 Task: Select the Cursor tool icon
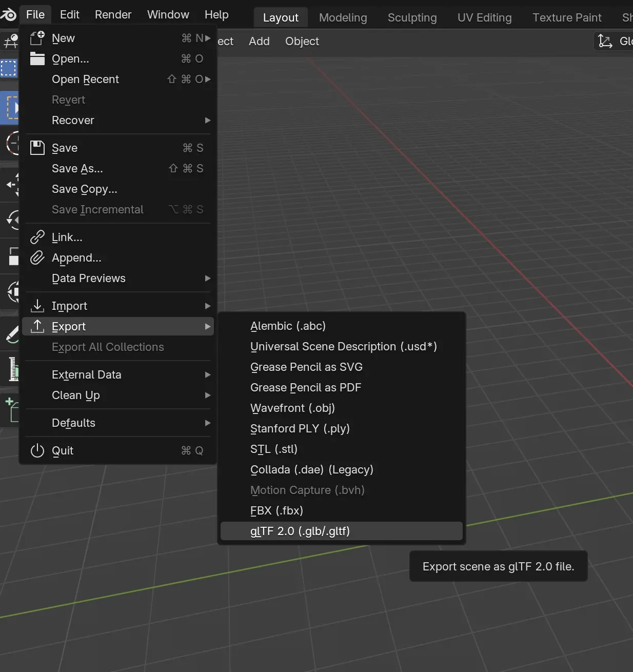point(11,144)
